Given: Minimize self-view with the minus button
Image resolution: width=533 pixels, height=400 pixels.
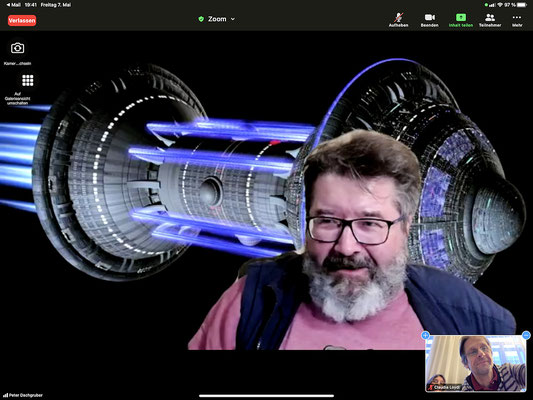Looking at the screenshot, I should click(x=526, y=335).
